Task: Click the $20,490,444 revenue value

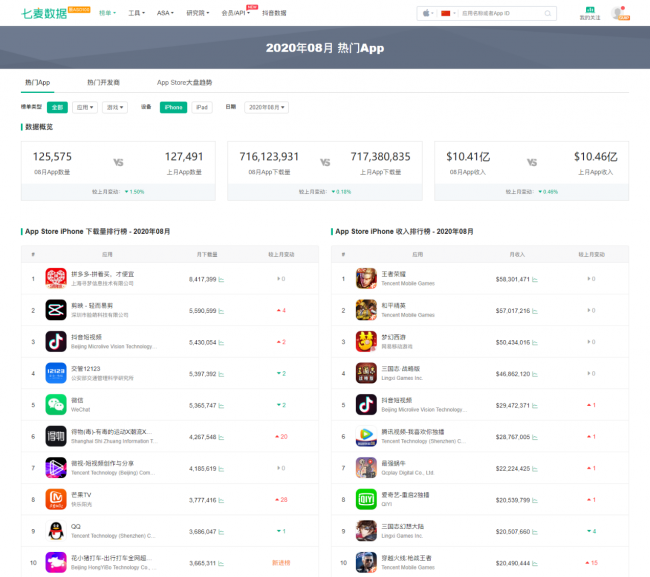Action: (x=513, y=563)
